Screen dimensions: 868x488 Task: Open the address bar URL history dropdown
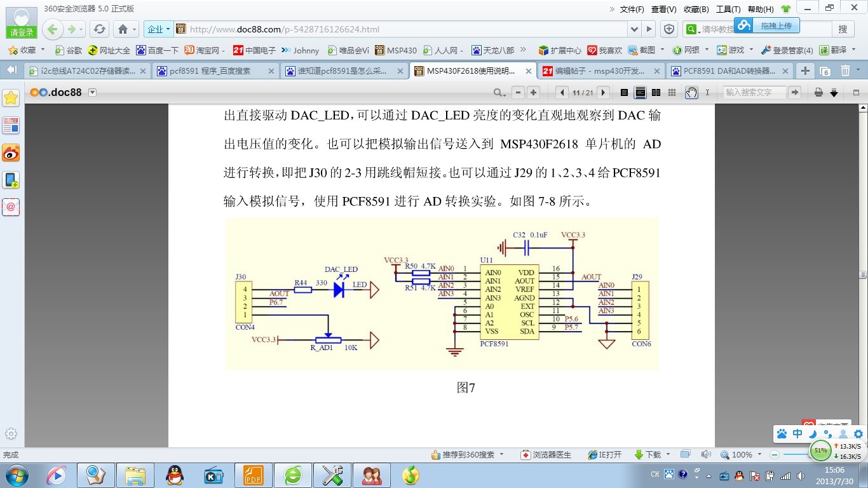coord(634,29)
